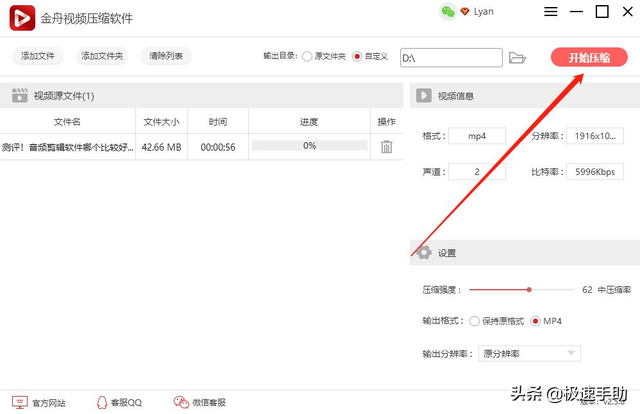Click the settings gear icon
Viewport: 640px width, 414px height.
click(424, 252)
